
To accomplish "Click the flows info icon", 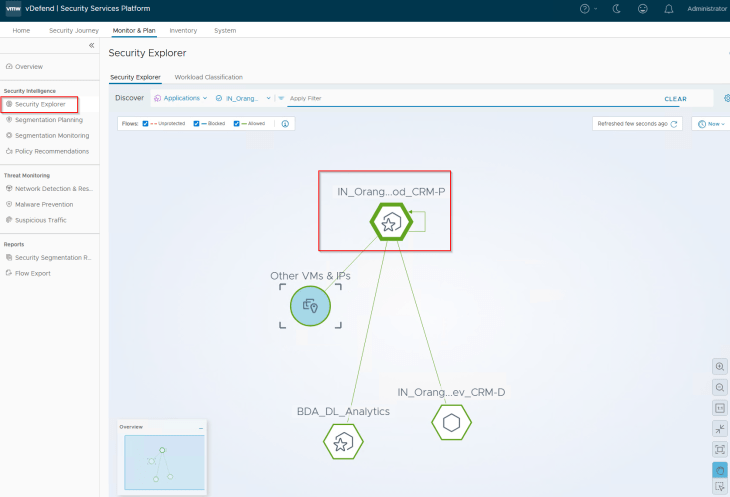I will coord(285,124).
